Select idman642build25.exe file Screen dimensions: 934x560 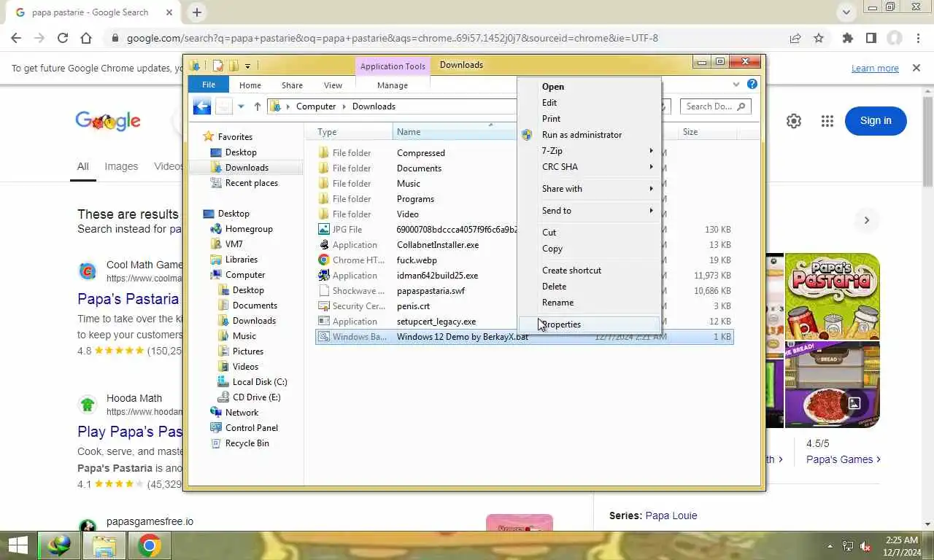coord(437,276)
